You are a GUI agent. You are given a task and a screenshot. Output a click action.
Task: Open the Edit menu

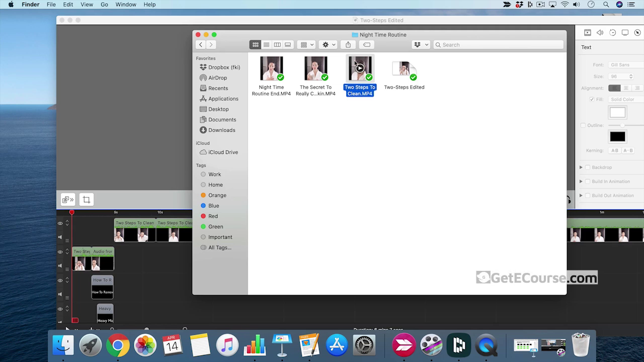(x=68, y=5)
